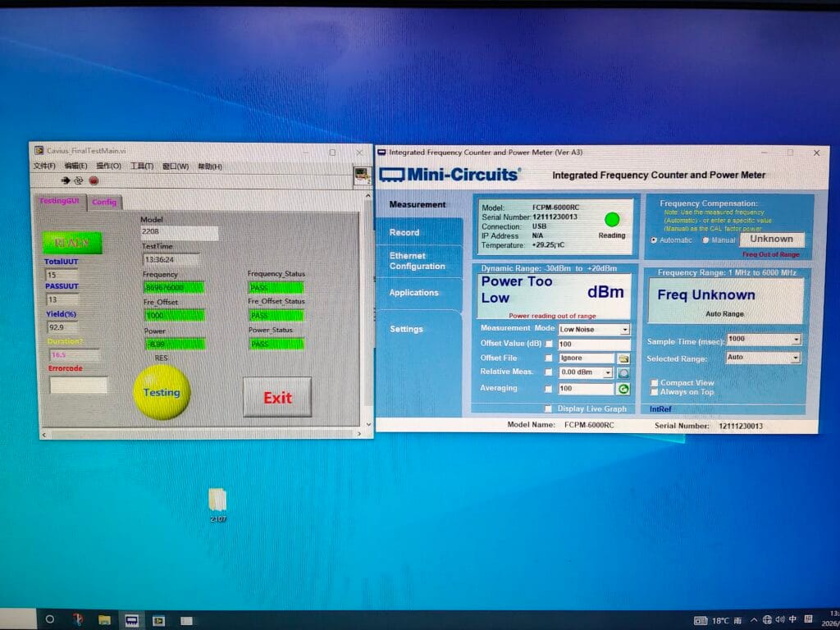Image resolution: width=840 pixels, height=630 pixels.
Task: Open the Sample Time (msec) dropdown
Action: 796,339
